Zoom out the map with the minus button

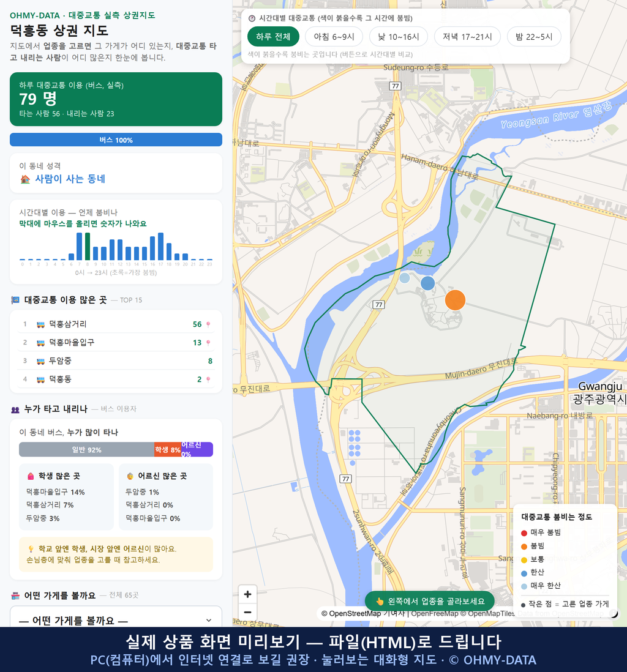click(247, 612)
